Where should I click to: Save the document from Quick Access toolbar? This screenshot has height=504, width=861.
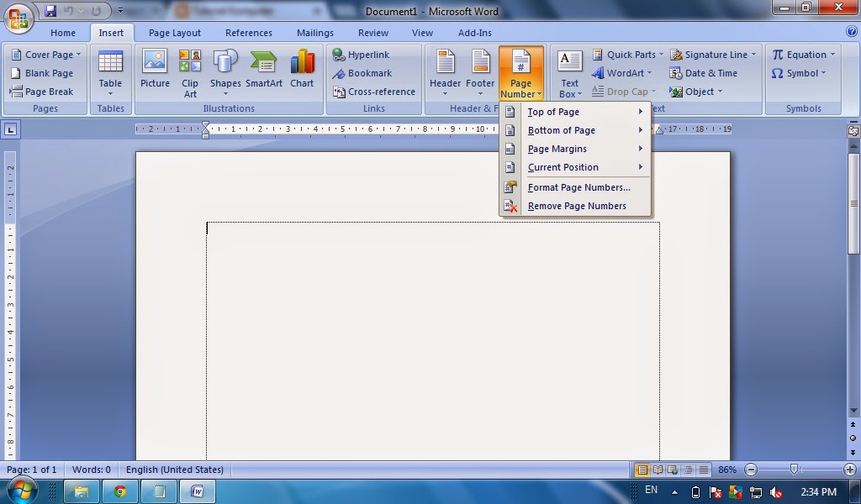50,11
